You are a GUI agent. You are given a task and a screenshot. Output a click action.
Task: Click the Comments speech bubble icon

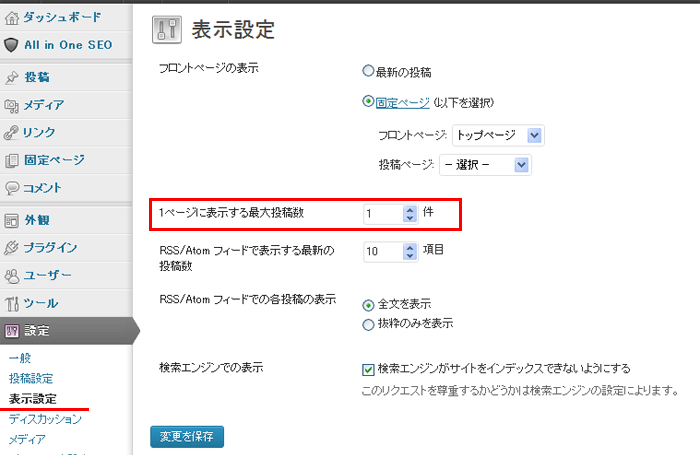pyautogui.click(x=11, y=187)
